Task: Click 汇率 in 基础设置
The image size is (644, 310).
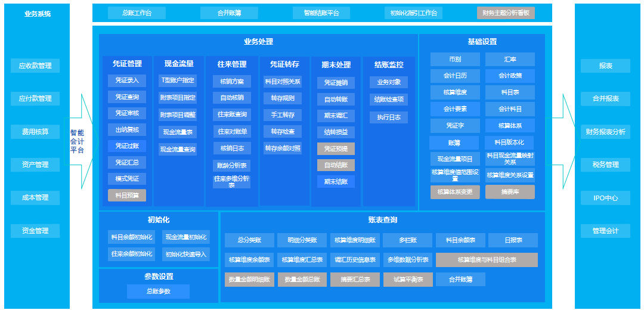Action: 510,60
